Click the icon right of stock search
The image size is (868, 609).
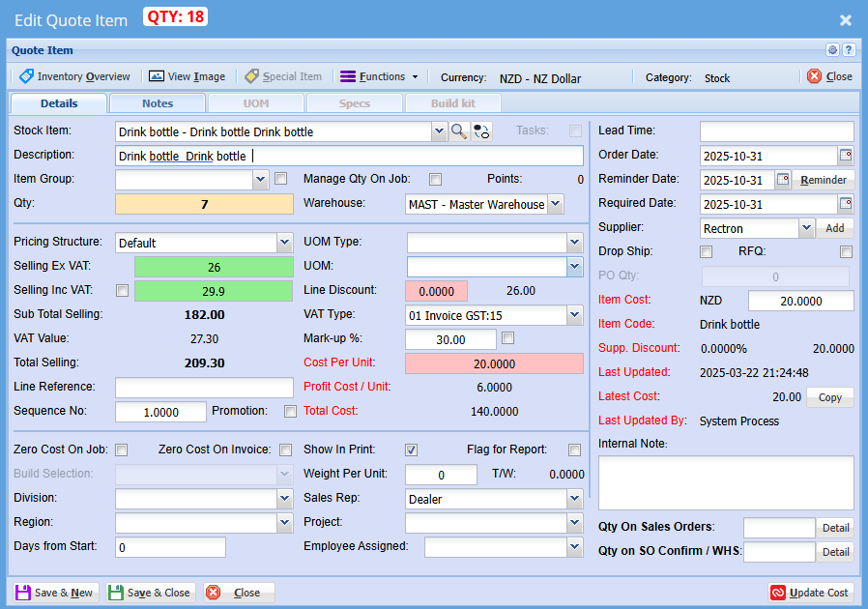click(481, 131)
